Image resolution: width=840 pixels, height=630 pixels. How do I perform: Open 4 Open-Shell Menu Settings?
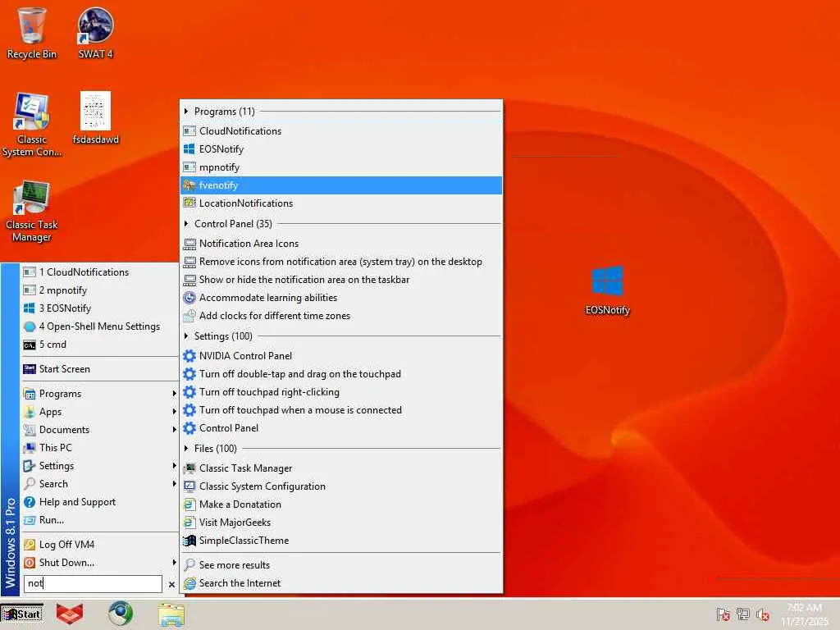coord(99,326)
